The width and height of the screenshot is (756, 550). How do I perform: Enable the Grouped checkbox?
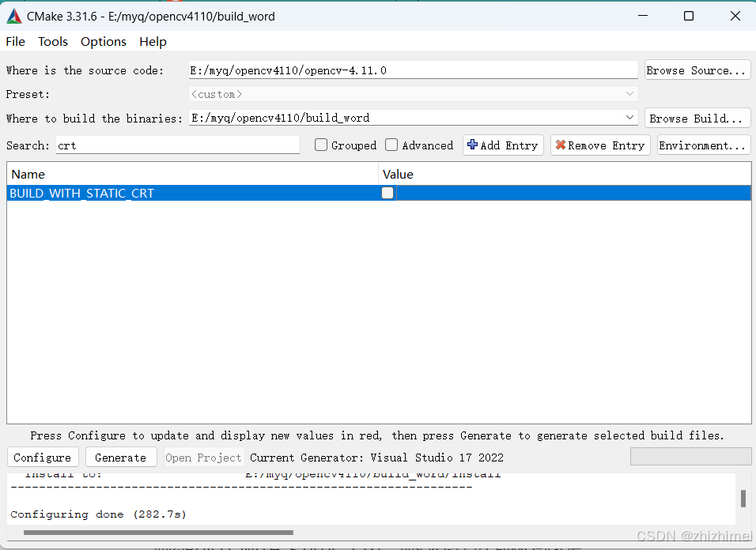click(320, 145)
